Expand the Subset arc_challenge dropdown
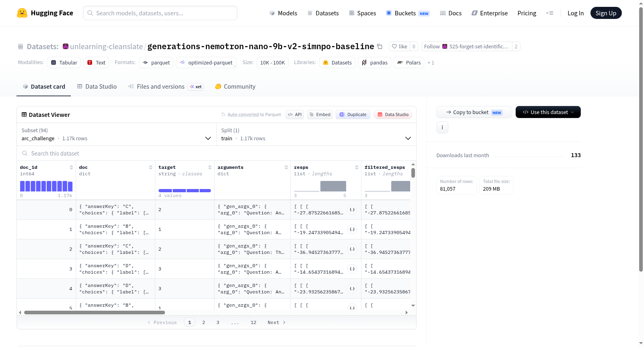 coord(116,134)
